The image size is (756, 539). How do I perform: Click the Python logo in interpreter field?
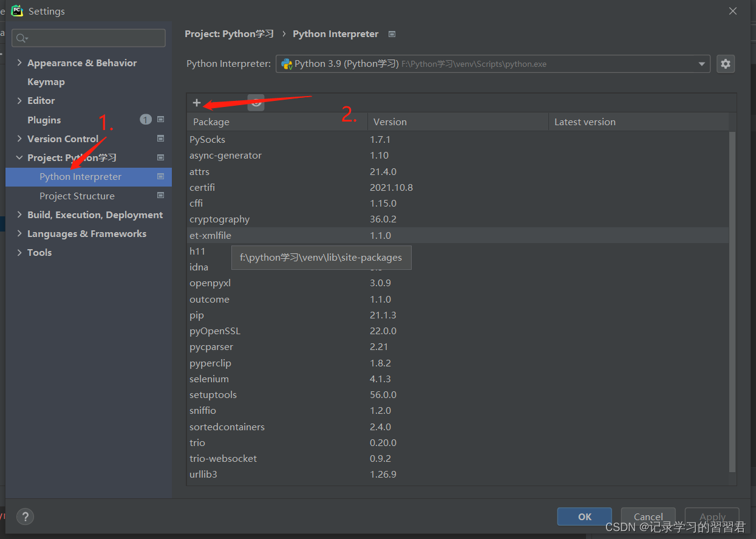click(x=287, y=64)
